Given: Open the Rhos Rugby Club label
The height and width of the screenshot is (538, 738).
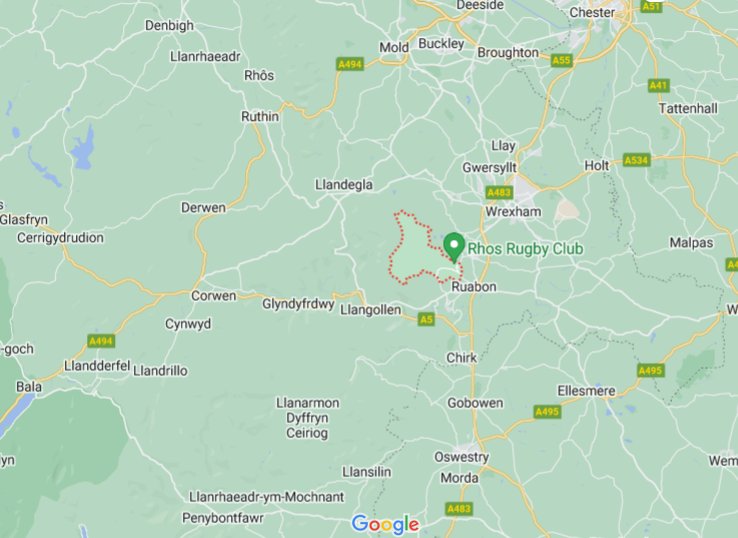Looking at the screenshot, I should tap(525, 249).
